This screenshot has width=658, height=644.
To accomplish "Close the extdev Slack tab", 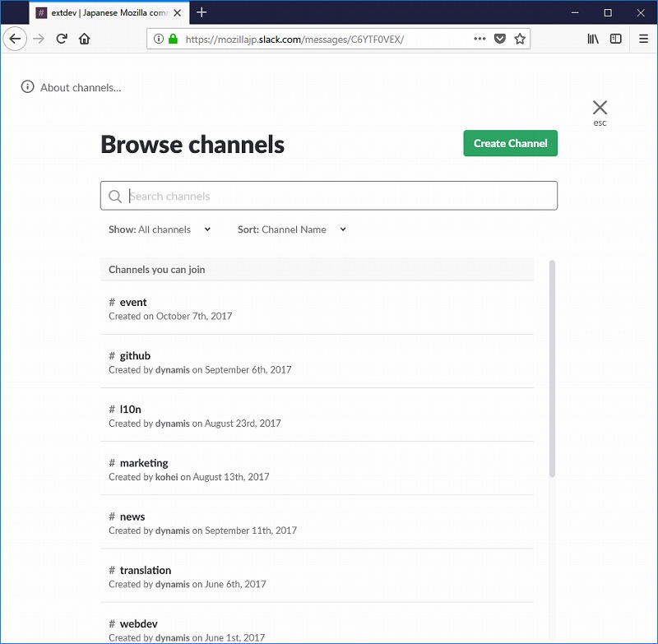I will pos(178,13).
